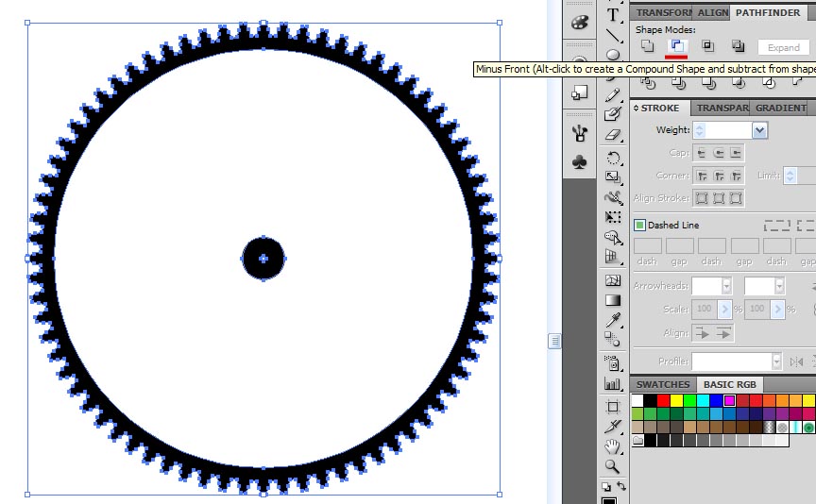Choose the butt cap stroke option
The width and height of the screenshot is (816, 504).
click(702, 153)
